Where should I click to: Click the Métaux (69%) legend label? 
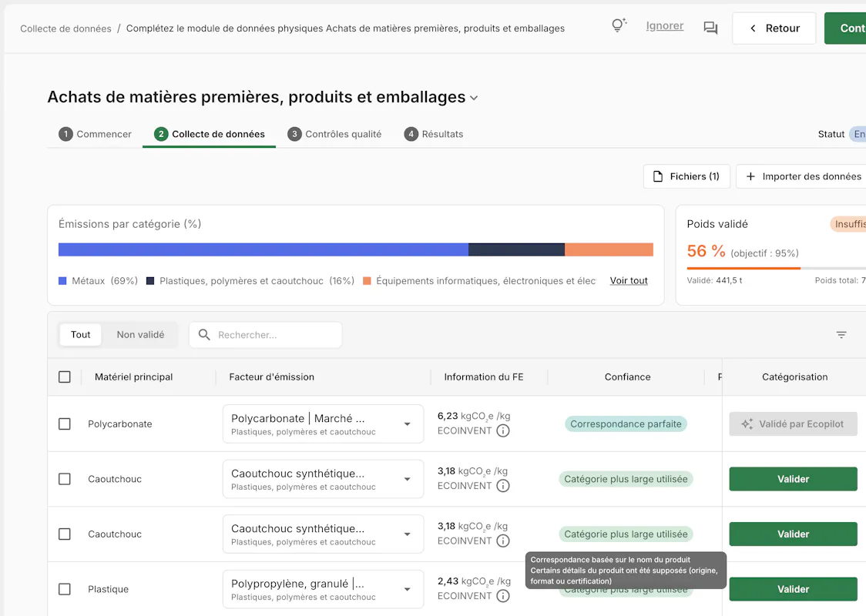[99, 280]
